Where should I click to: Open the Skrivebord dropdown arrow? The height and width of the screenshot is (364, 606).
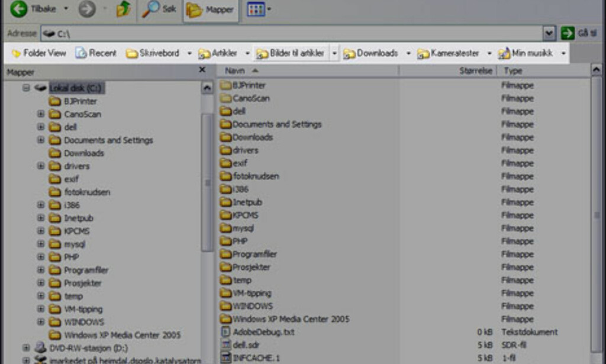coord(189,53)
